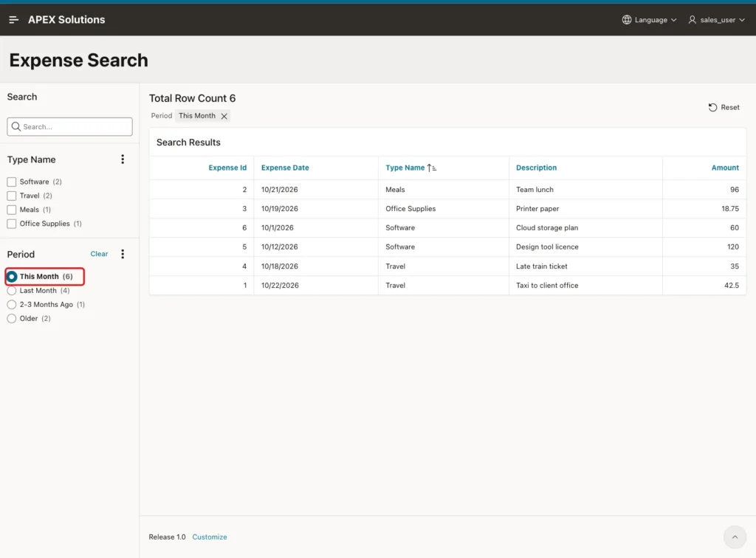This screenshot has height=558, width=756.
Task: Click the 10/21/2026 expense date cell
Action: (316, 190)
